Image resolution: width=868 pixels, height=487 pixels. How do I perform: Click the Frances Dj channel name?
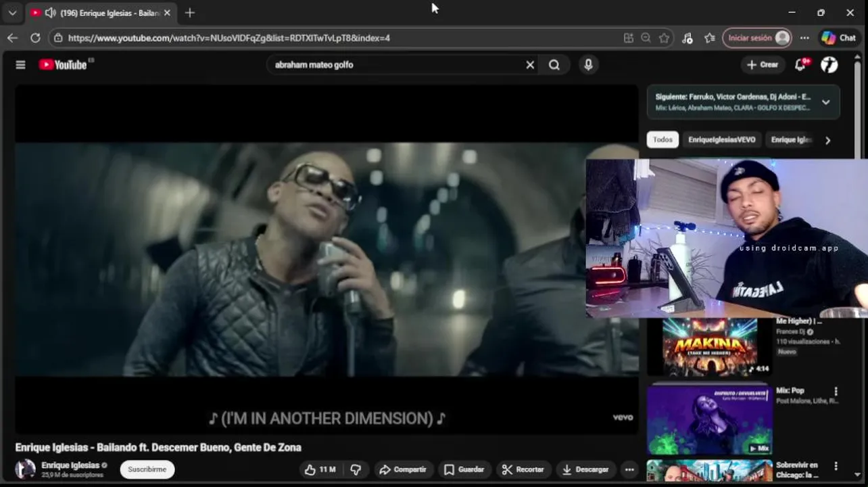[791, 332]
